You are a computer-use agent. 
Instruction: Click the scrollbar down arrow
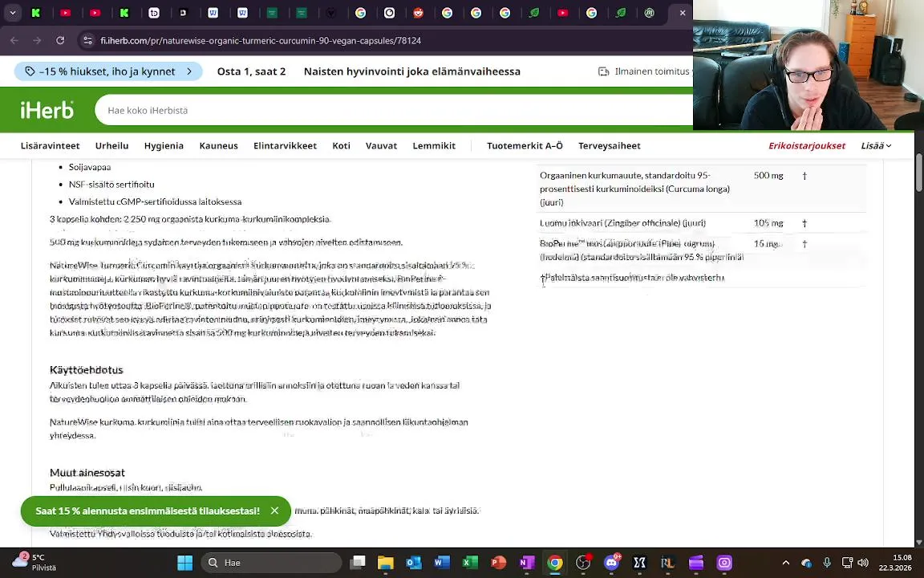pyautogui.click(x=919, y=541)
